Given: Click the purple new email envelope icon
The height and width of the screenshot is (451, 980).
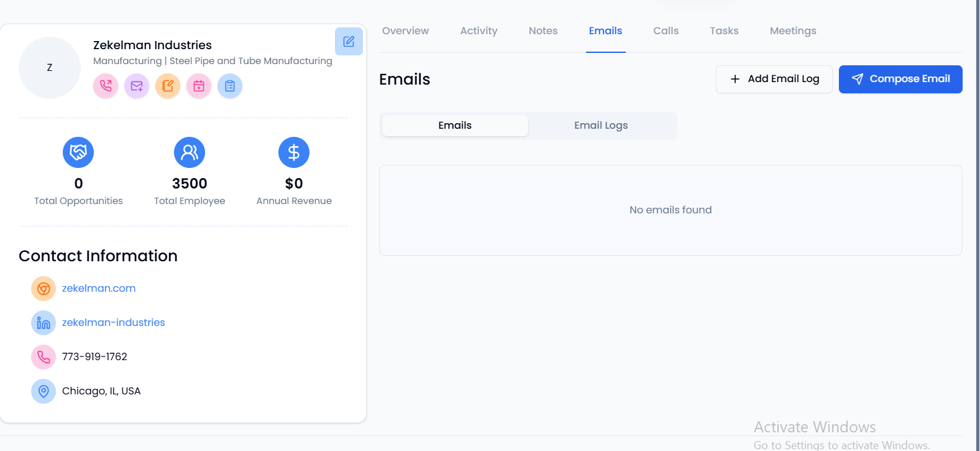Looking at the screenshot, I should (x=137, y=86).
